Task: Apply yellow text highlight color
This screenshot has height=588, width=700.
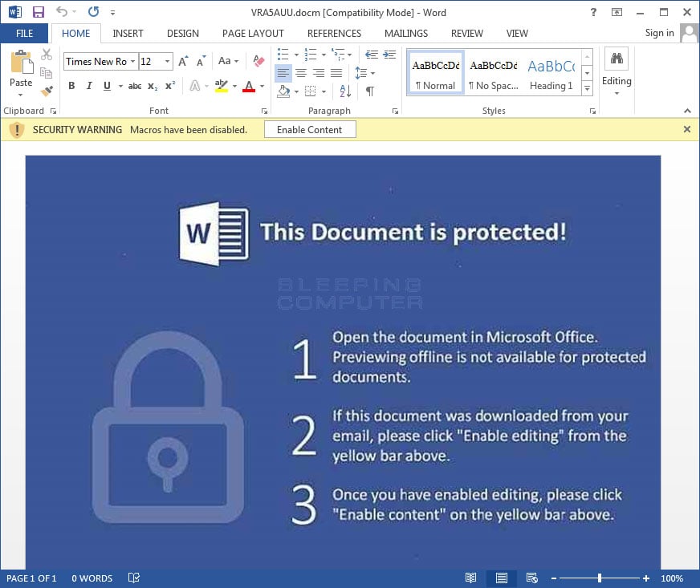Action: [x=222, y=86]
